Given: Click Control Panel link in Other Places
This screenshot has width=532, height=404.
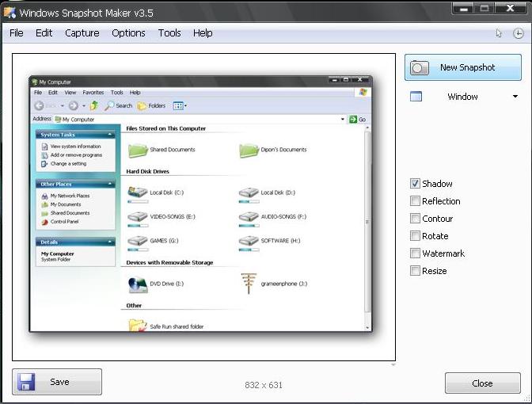Looking at the screenshot, I should [64, 221].
